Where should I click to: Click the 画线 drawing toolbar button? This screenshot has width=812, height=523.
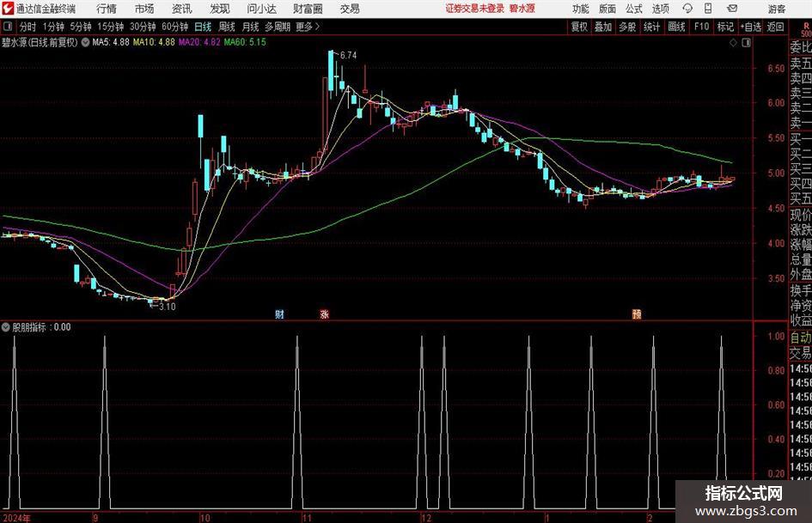click(677, 27)
